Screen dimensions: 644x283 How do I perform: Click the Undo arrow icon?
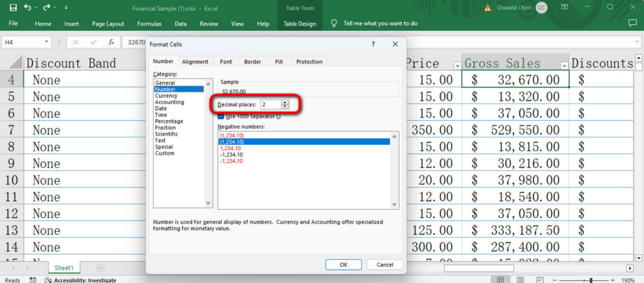[x=27, y=8]
